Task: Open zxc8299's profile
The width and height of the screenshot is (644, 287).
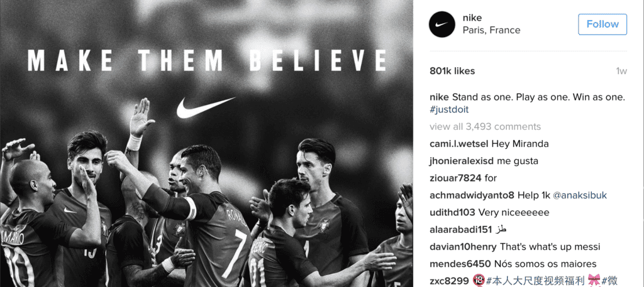Action: (449, 281)
